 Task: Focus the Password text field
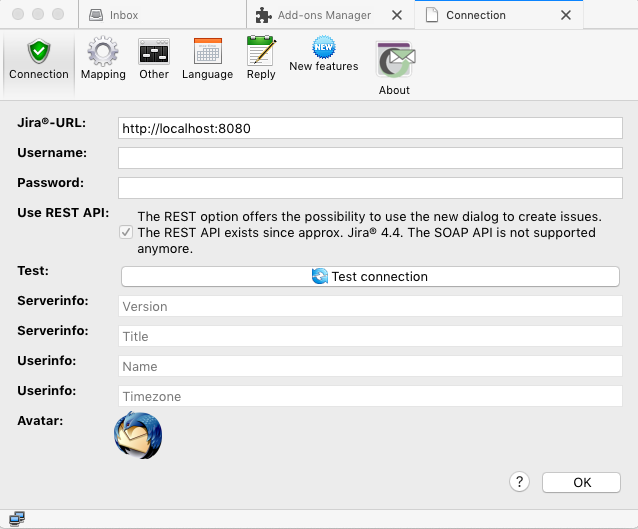[x=370, y=188]
